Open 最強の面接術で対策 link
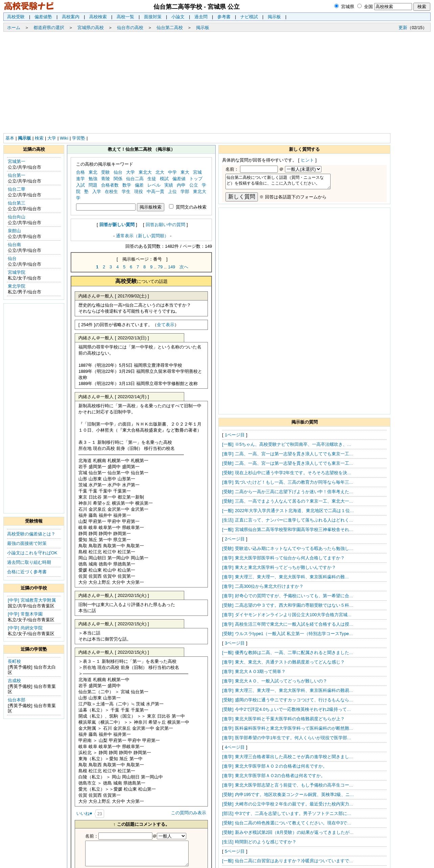Image resolution: width=434 pixels, height=868 pixels. pos(27,544)
